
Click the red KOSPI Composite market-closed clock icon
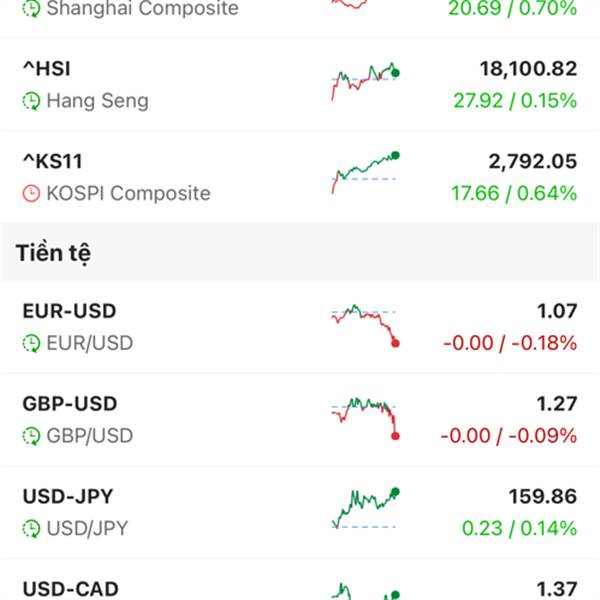tap(31, 193)
